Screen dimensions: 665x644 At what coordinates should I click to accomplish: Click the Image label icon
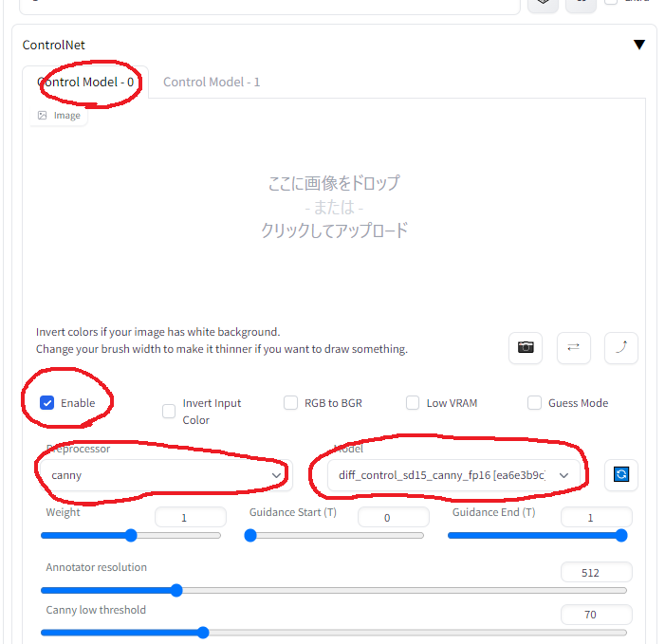point(42,116)
